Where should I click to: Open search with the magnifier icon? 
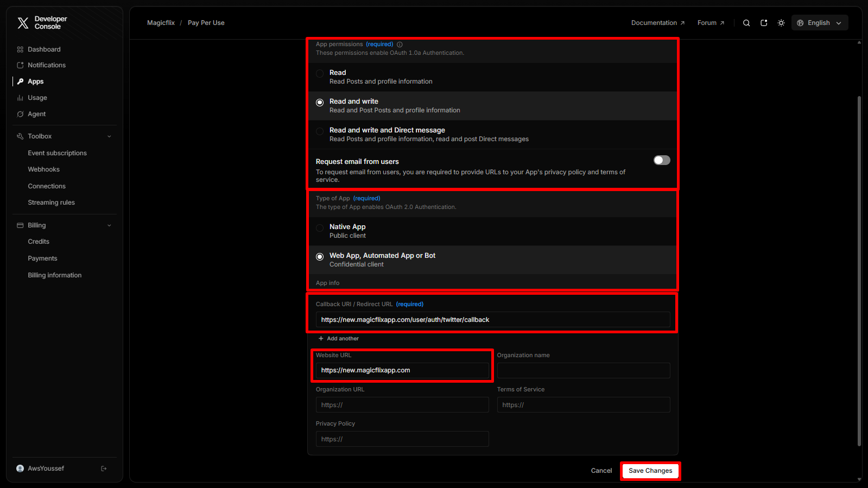[746, 23]
